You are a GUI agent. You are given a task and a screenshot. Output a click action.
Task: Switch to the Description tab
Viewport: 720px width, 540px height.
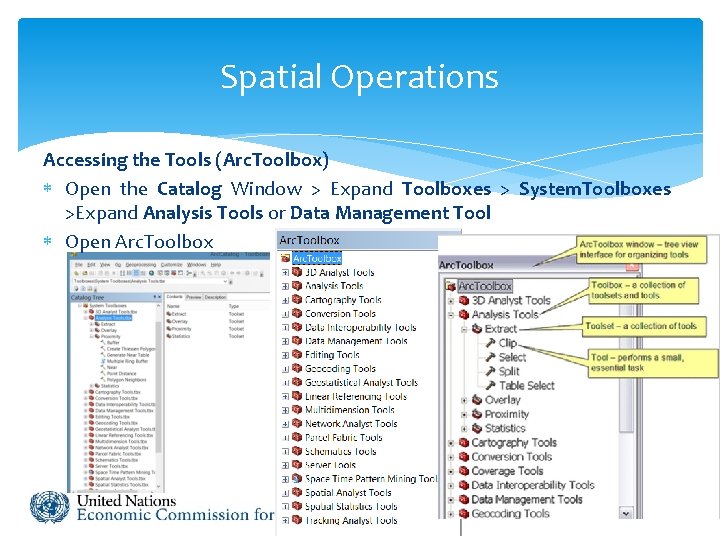(215, 297)
